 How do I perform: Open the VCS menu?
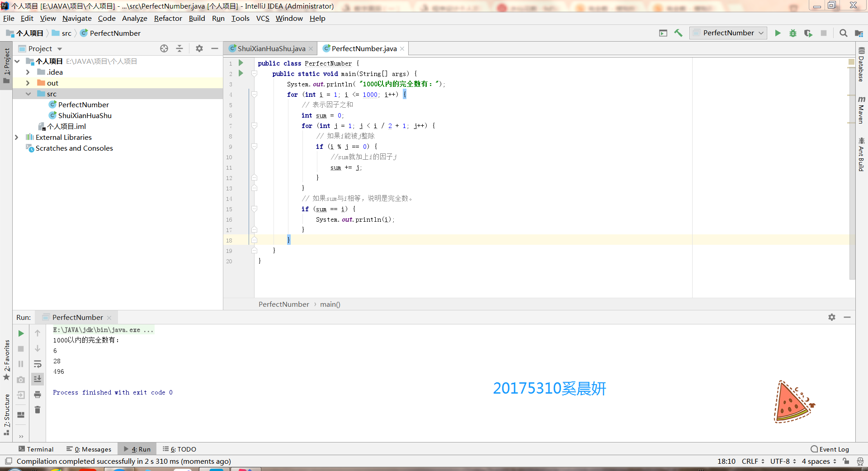click(x=263, y=18)
